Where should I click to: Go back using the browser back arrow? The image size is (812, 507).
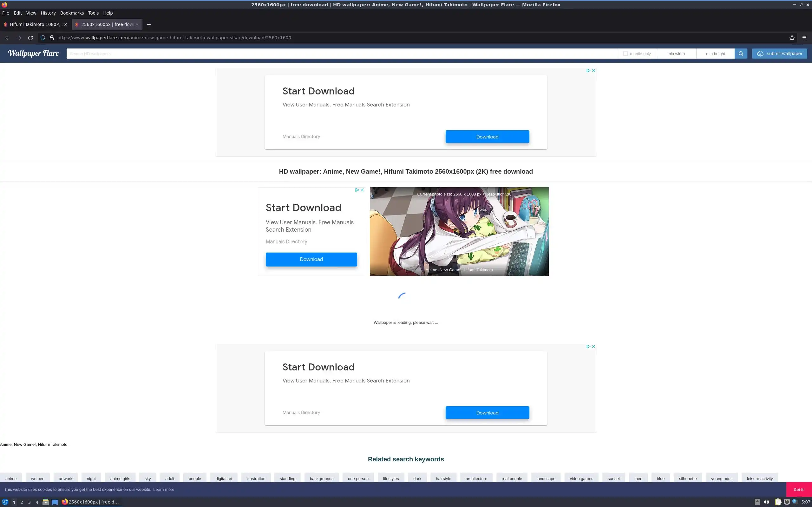coord(7,38)
